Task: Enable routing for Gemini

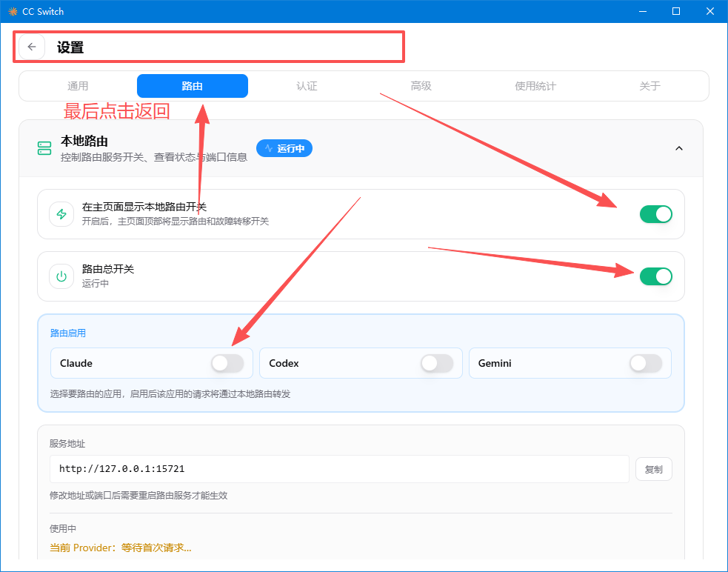Action: pos(646,363)
